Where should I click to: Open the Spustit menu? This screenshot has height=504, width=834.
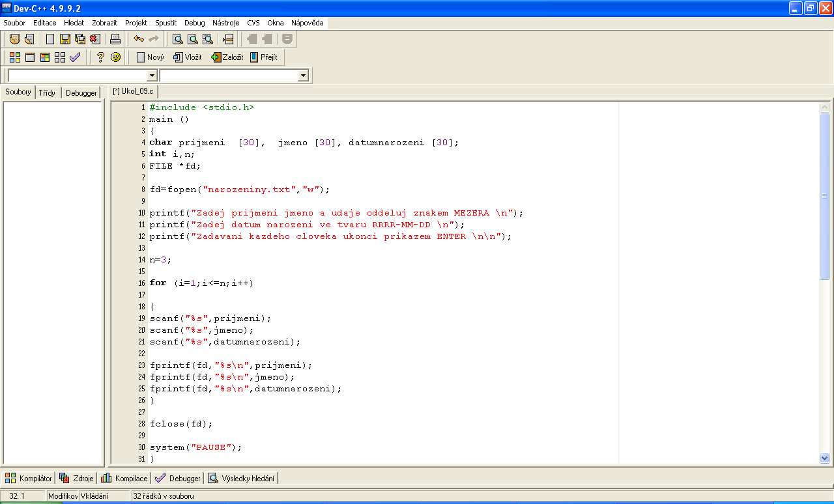pos(165,23)
